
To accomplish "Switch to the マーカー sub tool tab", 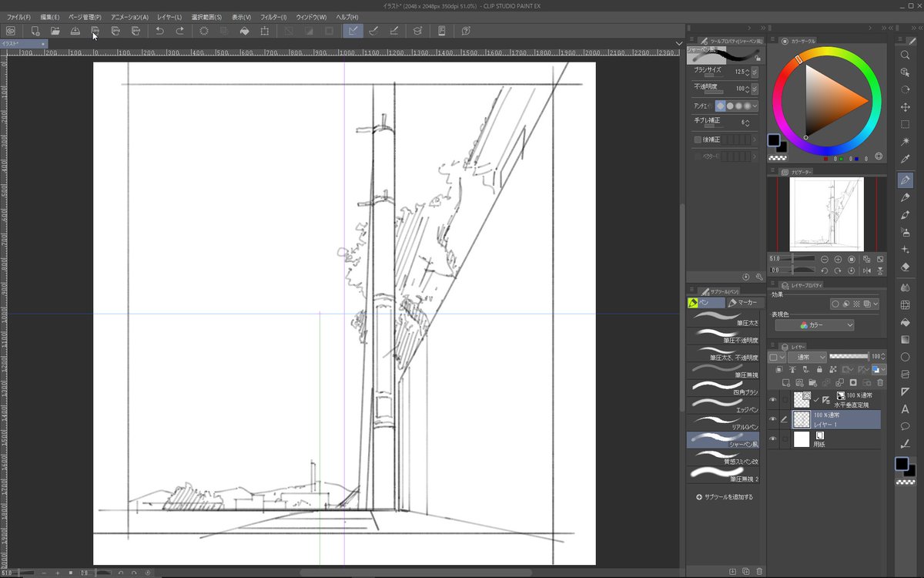I will pyautogui.click(x=742, y=303).
